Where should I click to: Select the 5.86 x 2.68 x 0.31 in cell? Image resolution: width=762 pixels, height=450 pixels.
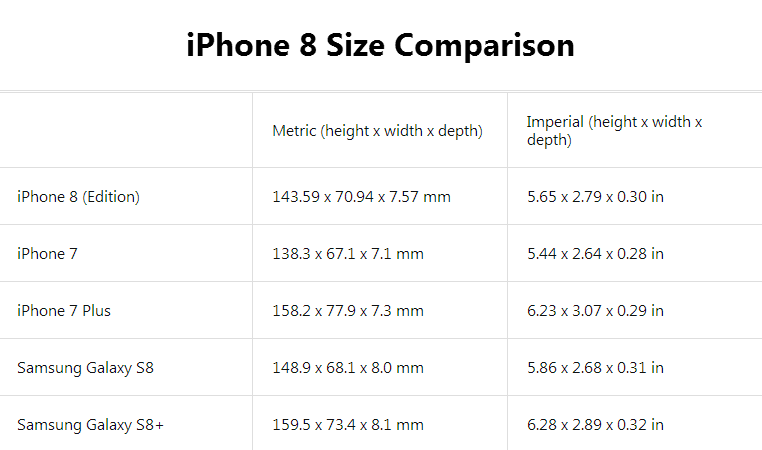pos(595,368)
